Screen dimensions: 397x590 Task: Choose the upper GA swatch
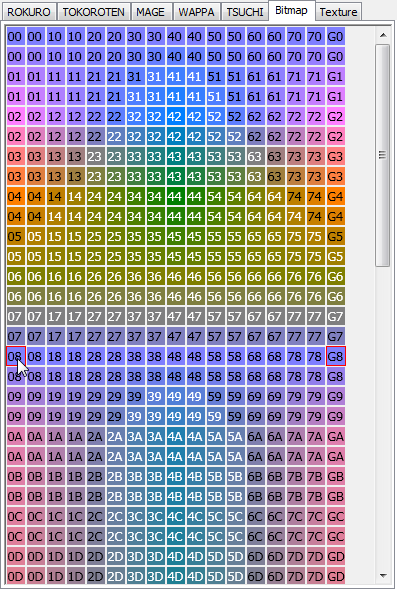point(335,436)
